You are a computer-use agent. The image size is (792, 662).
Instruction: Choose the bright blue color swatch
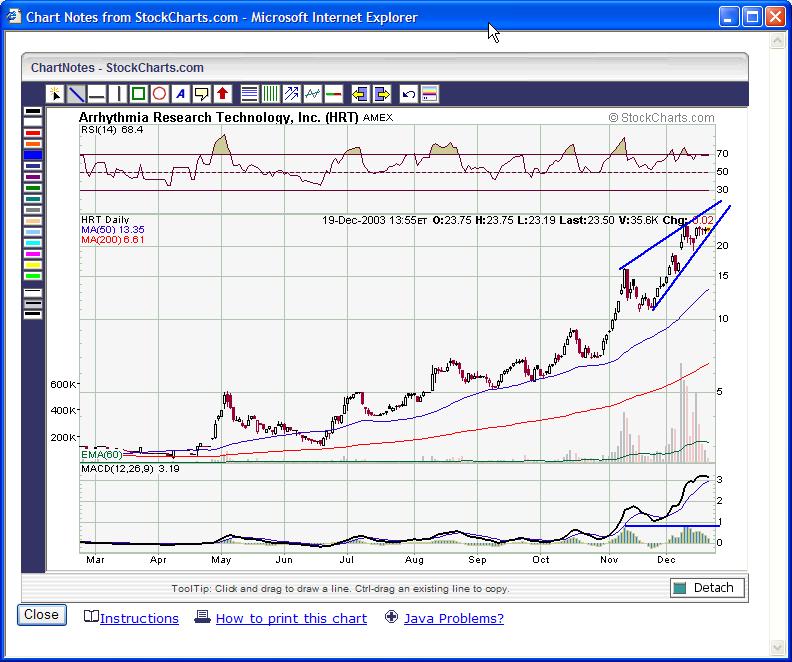pos(33,155)
